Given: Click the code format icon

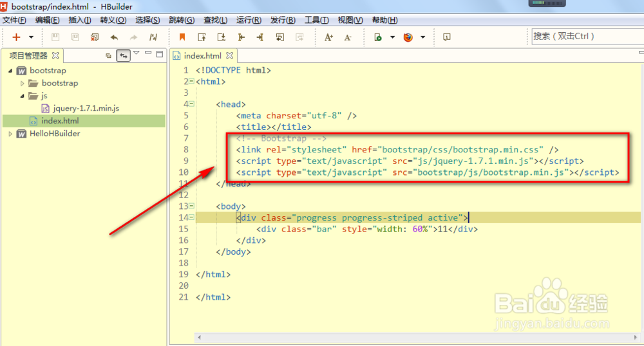Looking at the screenshot, I should pos(153,37).
